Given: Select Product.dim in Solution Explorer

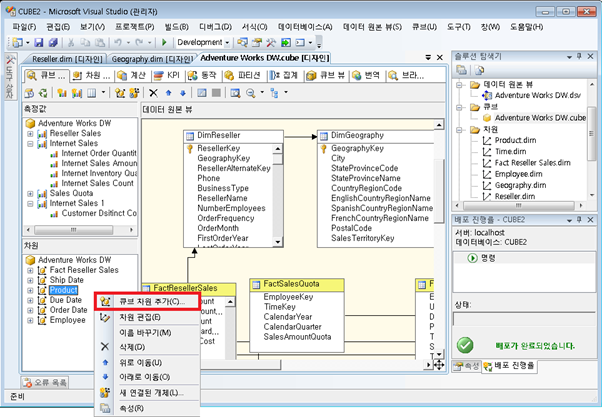Looking at the screenshot, I should 515,141.
